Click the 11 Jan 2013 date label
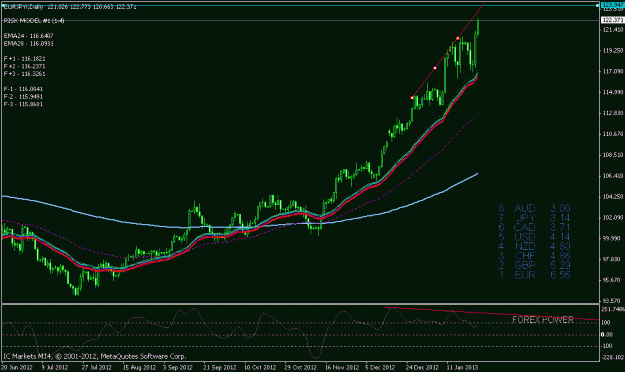The image size is (625, 372). coord(462,367)
